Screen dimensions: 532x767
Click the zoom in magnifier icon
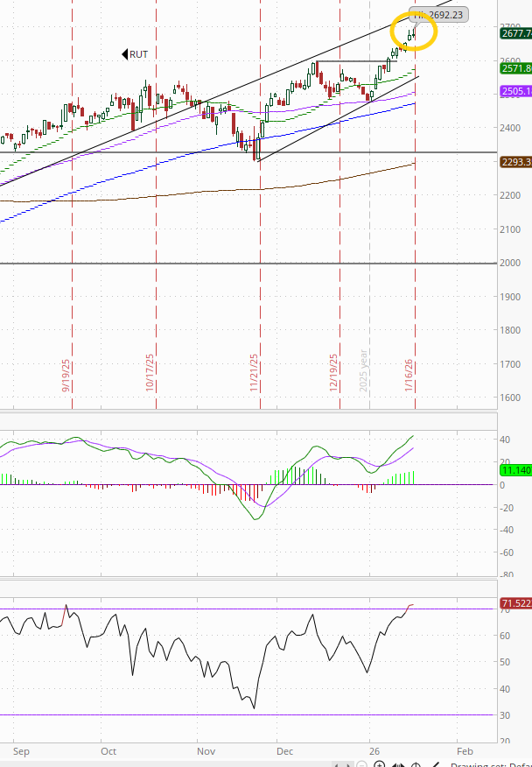(x=379, y=764)
